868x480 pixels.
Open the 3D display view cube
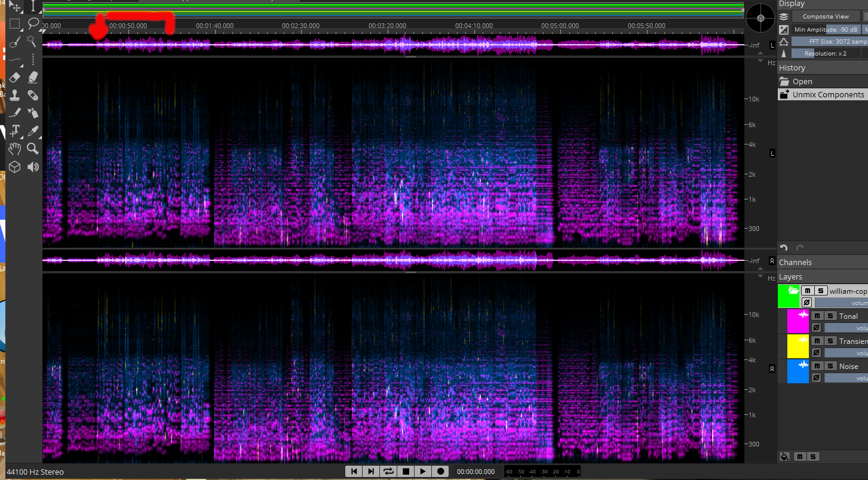click(15, 167)
